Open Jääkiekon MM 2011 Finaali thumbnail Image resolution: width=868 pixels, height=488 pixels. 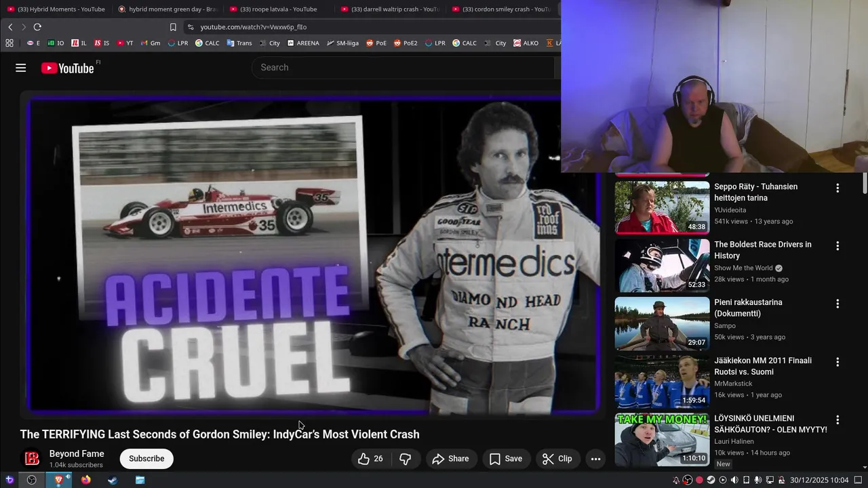[662, 381]
